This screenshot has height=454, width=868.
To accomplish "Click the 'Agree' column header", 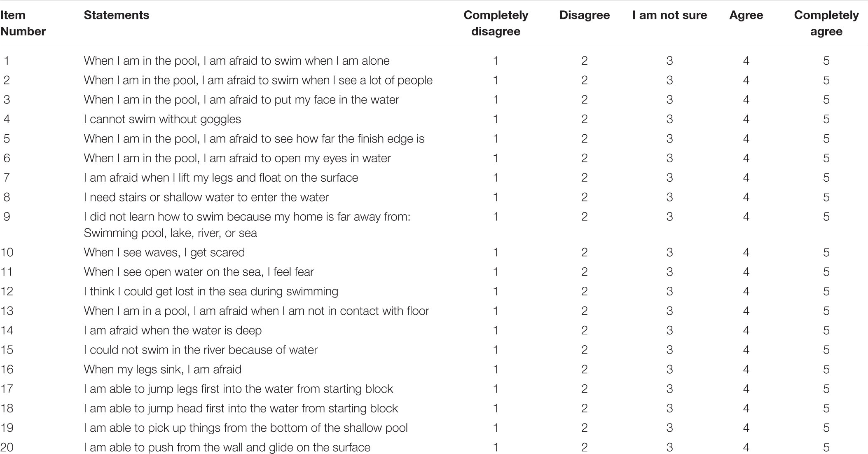I will click(x=746, y=15).
